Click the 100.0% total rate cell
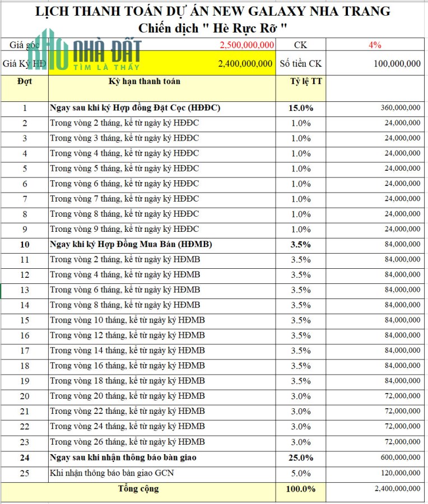This screenshot has width=428, height=504. 301,492
